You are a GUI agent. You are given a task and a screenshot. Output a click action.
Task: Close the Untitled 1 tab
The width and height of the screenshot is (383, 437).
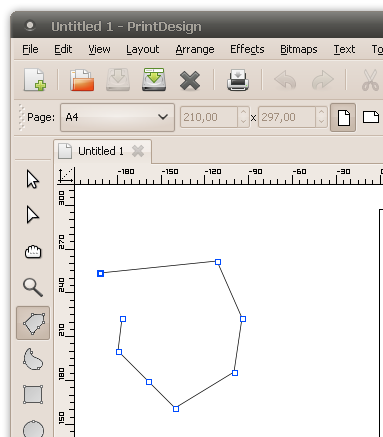[138, 151]
